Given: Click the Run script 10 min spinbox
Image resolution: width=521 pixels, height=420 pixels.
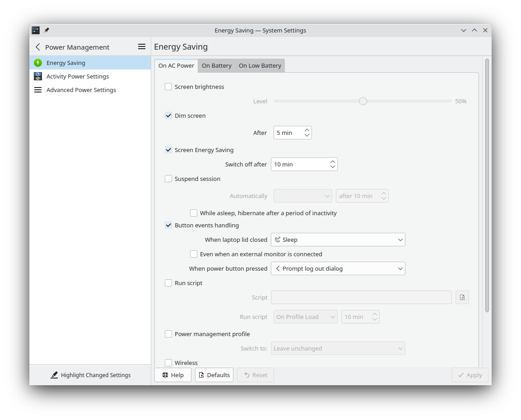Looking at the screenshot, I should point(361,317).
